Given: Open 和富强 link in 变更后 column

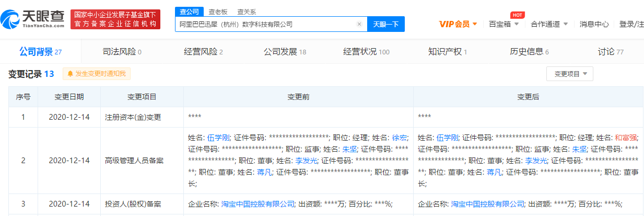Looking at the screenshot, I should (625, 138).
